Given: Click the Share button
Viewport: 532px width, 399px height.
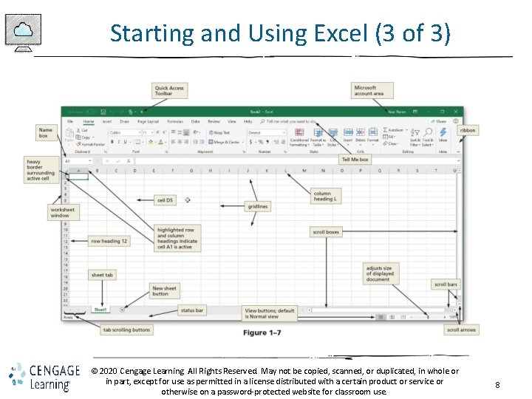Looking at the screenshot, I should tap(439, 121).
